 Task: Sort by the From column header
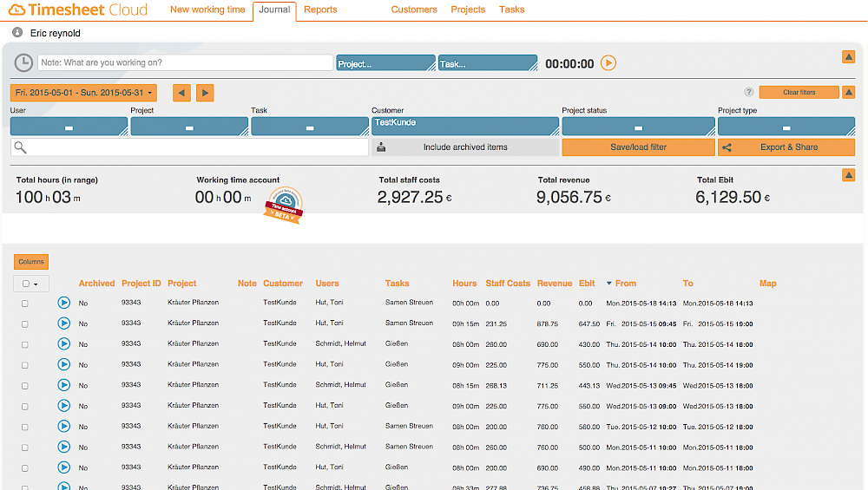(x=626, y=284)
